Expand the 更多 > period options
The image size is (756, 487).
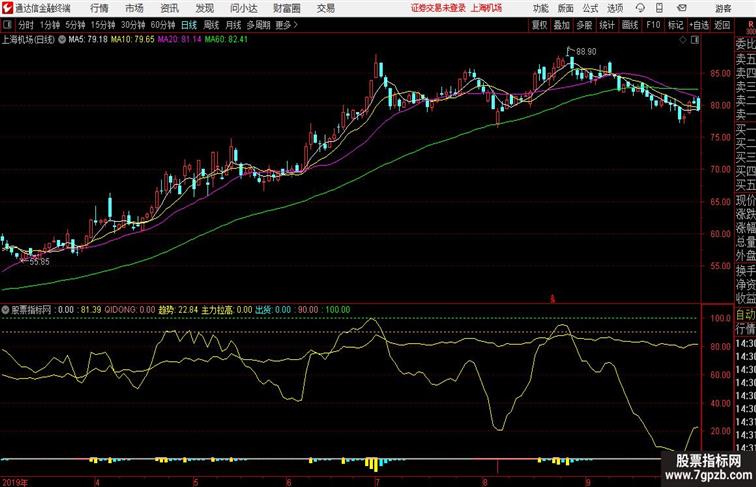(286, 25)
